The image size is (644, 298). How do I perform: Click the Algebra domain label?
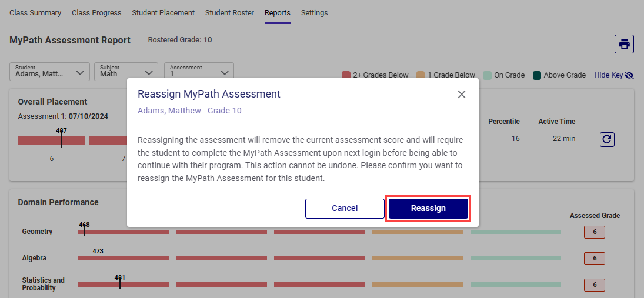tap(34, 258)
